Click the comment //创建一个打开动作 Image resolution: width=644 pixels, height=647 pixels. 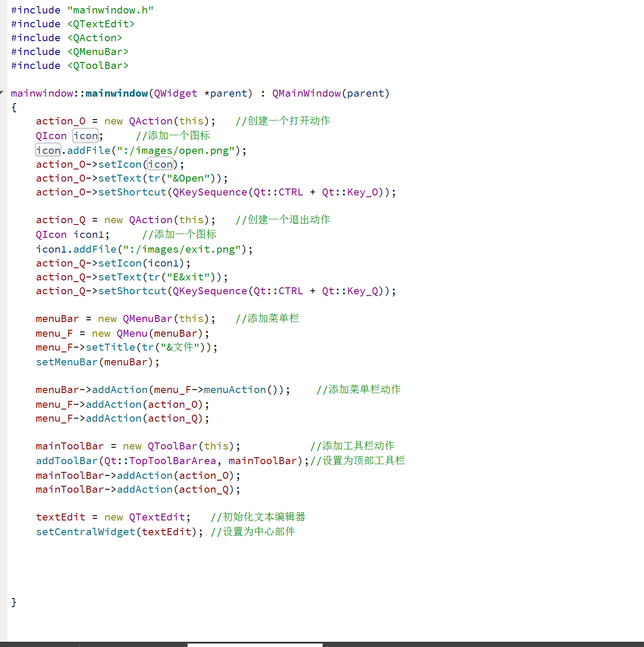coord(283,121)
